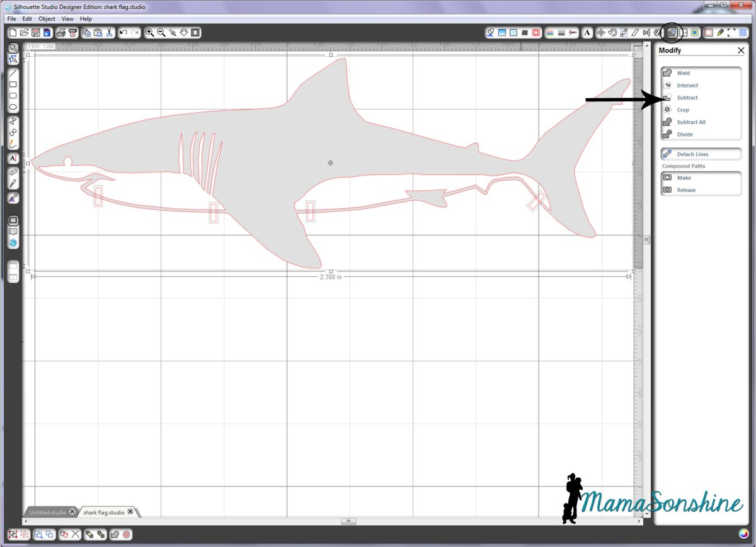Image resolution: width=756 pixels, height=547 pixels.
Task: Select the Eraser tool in left toolbar
Action: click(x=13, y=172)
